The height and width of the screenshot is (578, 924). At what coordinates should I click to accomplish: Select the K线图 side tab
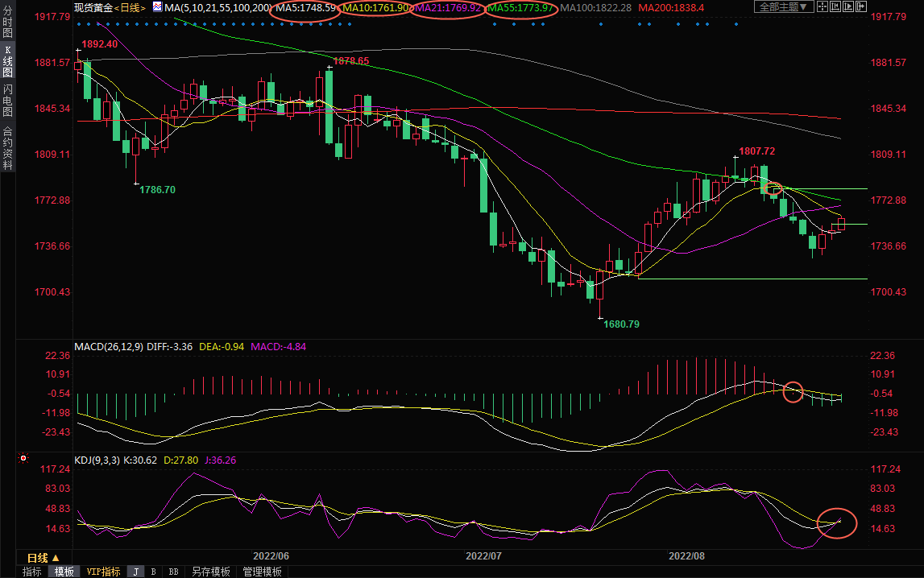7,61
